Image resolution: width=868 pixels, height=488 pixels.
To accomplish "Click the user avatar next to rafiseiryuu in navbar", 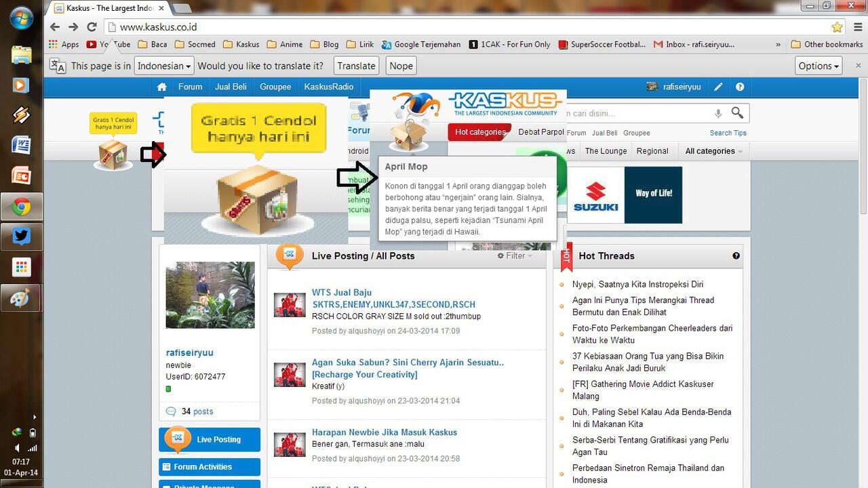I will coord(652,87).
